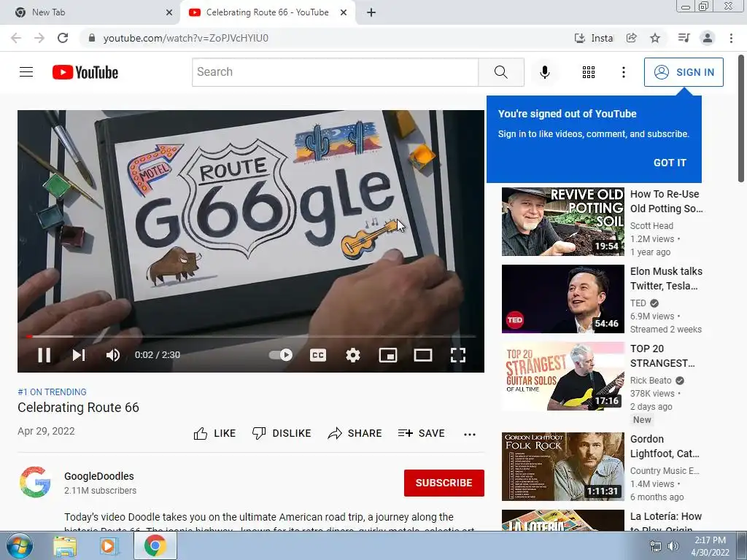747x560 pixels.
Task: Mute the video volume speaker icon
Action: tap(113, 355)
